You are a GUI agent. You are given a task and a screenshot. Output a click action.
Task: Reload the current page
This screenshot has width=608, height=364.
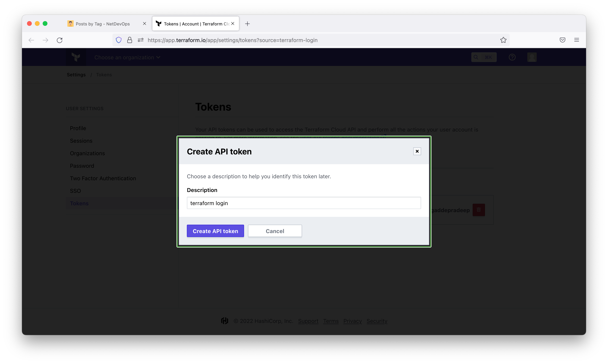pos(60,40)
